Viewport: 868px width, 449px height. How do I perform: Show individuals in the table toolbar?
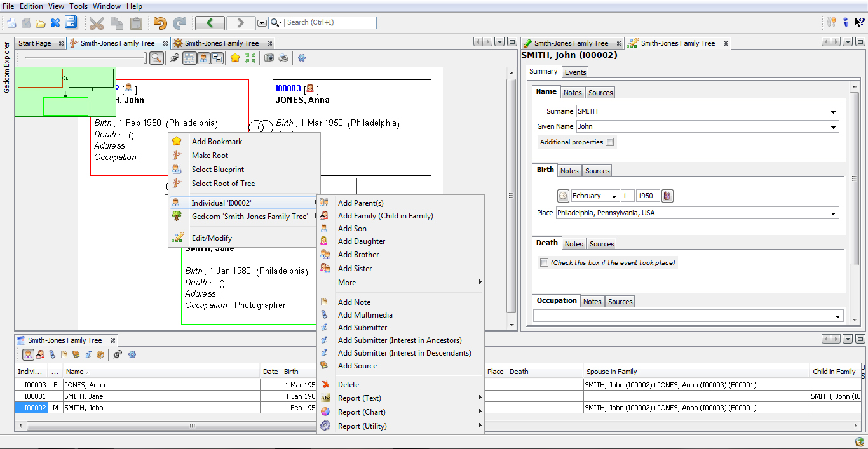pos(29,354)
